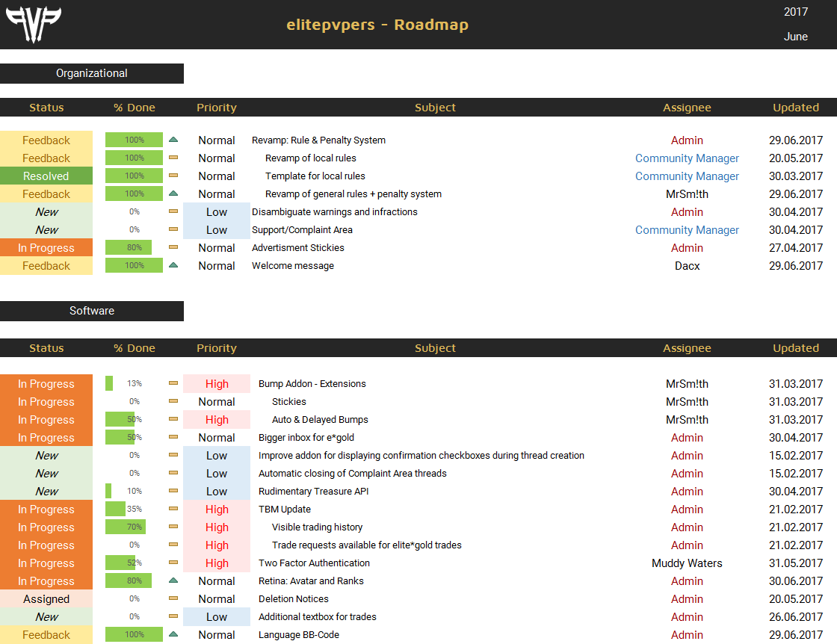837x644 pixels.
Task: Click the yellow dash icon for Two Factor Authentication
Action: point(173,563)
